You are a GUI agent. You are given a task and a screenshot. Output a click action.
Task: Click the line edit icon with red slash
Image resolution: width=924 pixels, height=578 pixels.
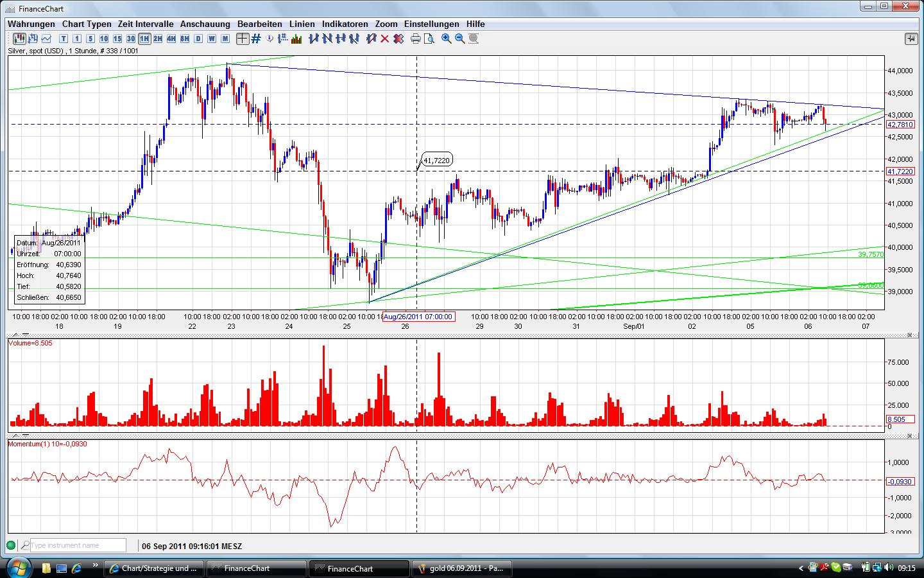tap(371, 39)
